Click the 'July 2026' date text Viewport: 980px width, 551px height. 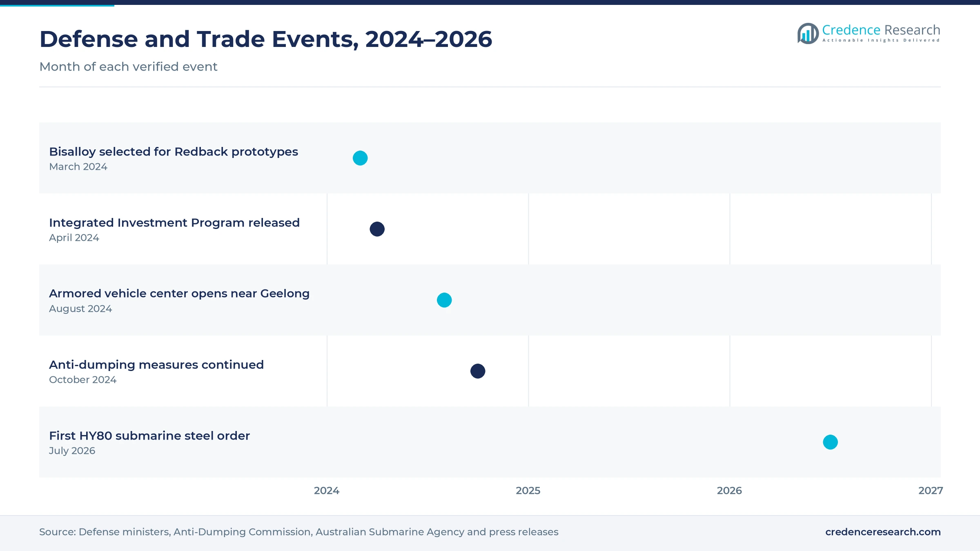coord(72,451)
